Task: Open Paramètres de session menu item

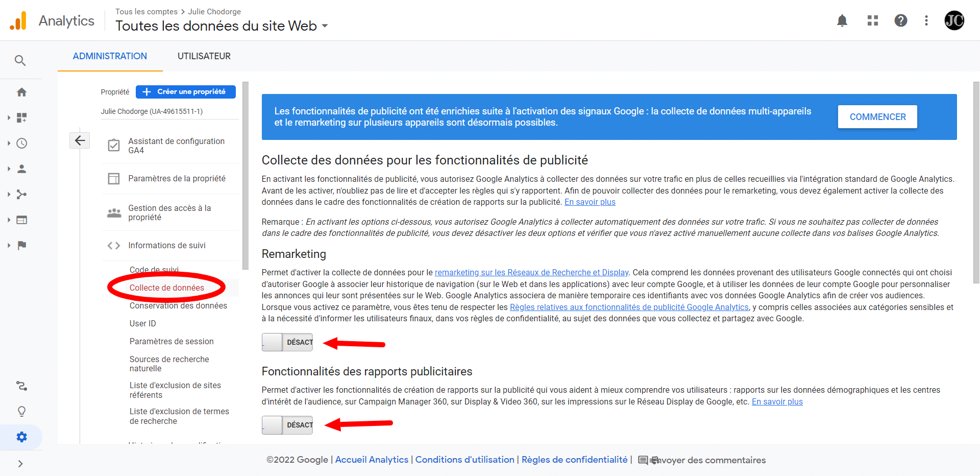Action: point(171,342)
